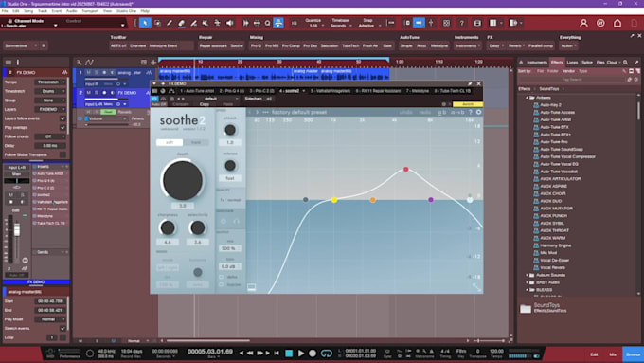
Task: Click the soothe2 resize corner handle
Action: pyautogui.click(x=476, y=287)
